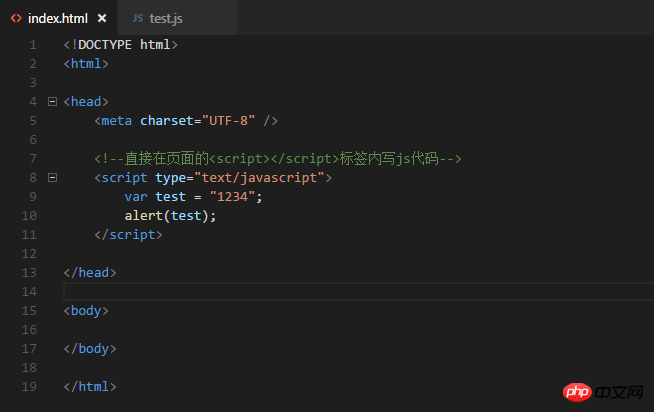Click the HTML file icon on index.html tab

click(16, 18)
